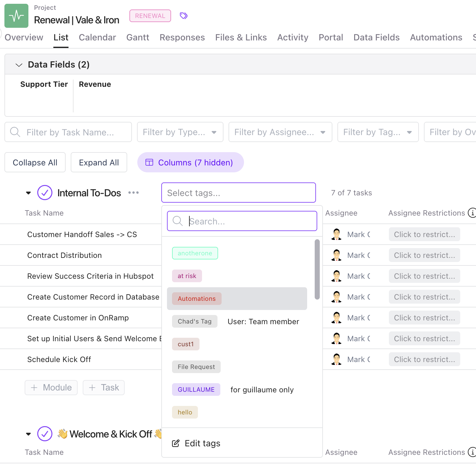Click the Edit tags pencil icon
The height and width of the screenshot is (464, 476).
point(176,443)
